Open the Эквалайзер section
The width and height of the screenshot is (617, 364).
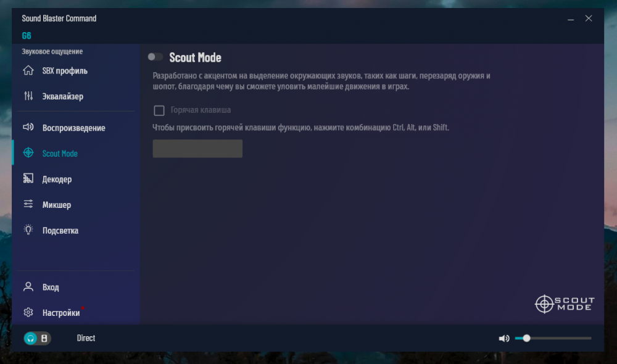pos(62,96)
